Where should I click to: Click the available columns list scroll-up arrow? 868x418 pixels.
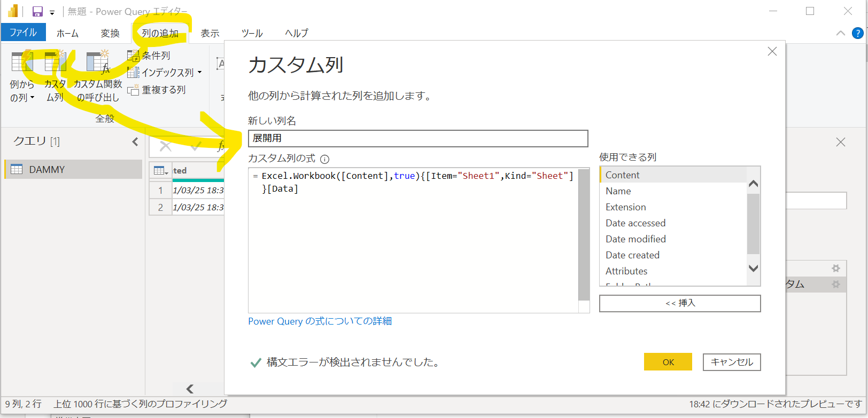click(x=754, y=184)
